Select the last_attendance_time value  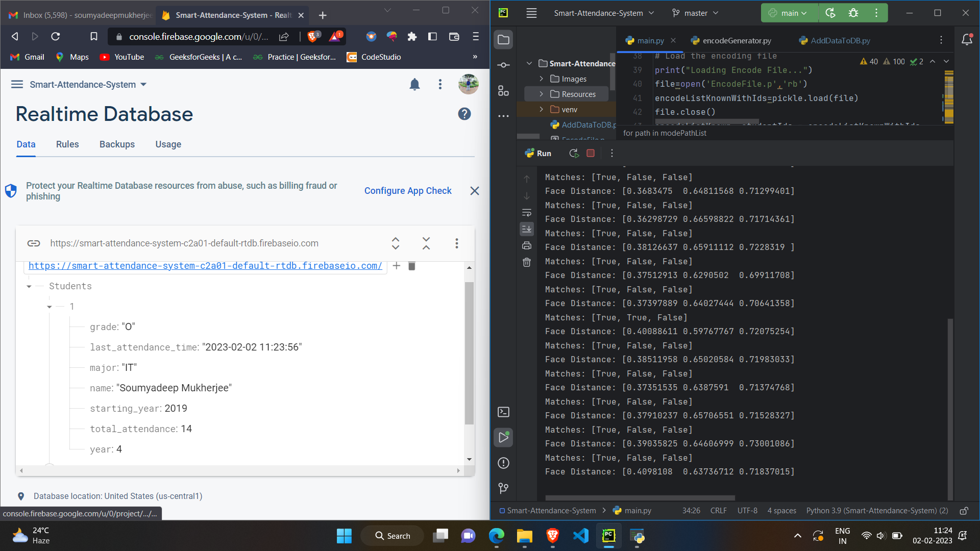252,347
